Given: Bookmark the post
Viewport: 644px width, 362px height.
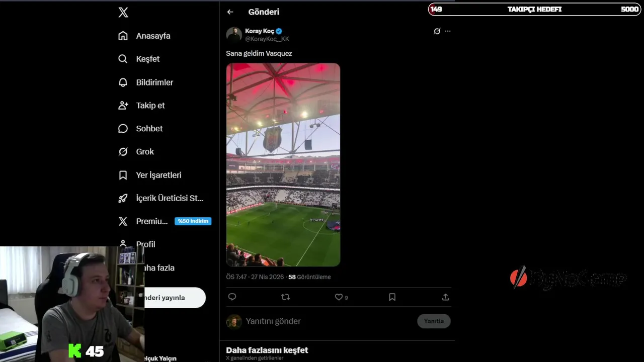Looking at the screenshot, I should (392, 297).
